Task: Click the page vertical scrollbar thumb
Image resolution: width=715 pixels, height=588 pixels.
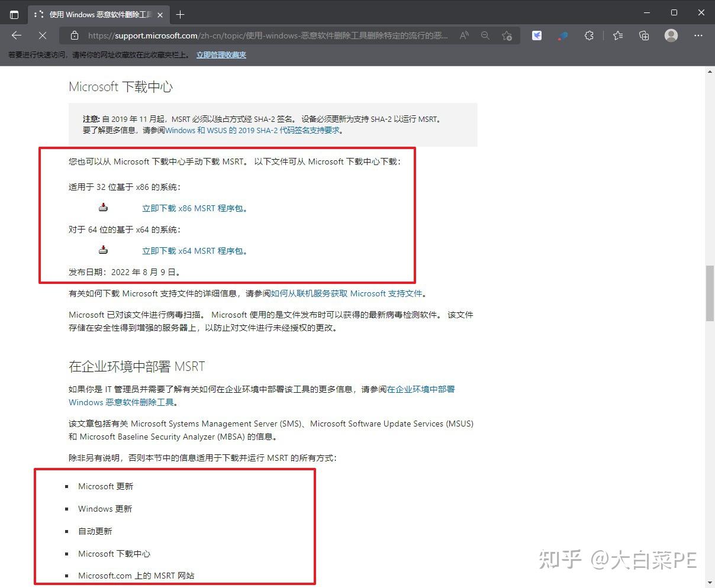Action: (710, 293)
